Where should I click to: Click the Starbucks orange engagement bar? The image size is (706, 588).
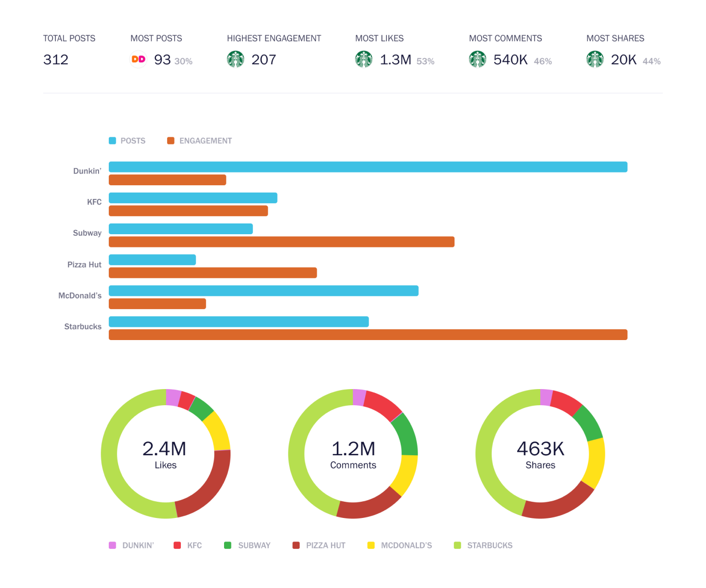click(368, 335)
